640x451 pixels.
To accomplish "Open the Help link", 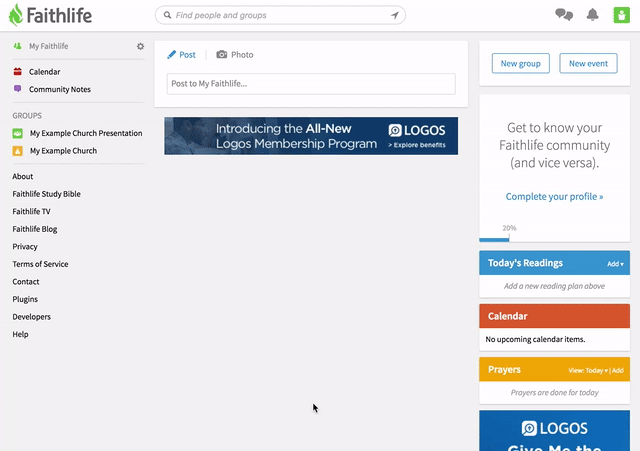I will (20, 334).
